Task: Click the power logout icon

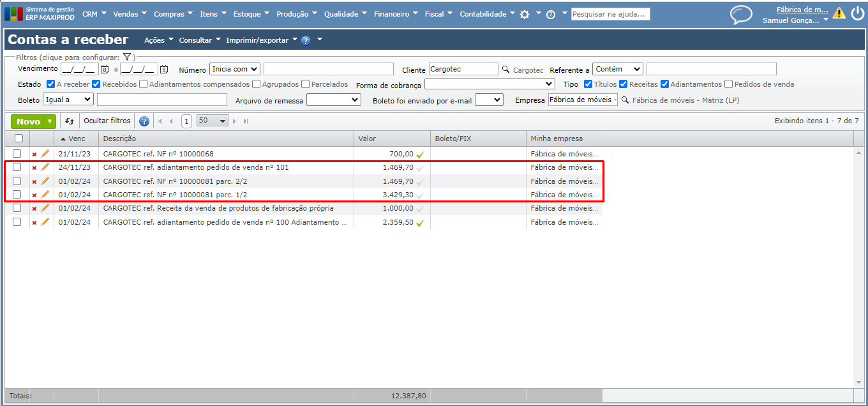Action: point(857,13)
